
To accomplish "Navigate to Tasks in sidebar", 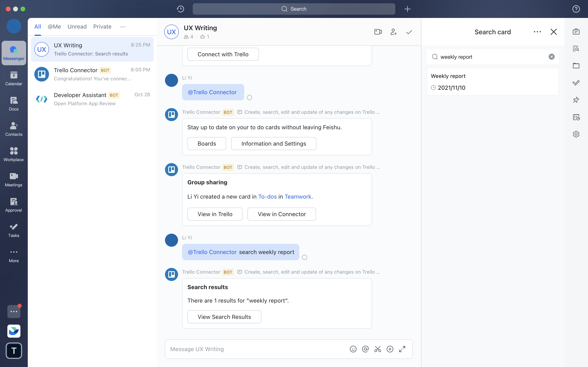I will coord(13,230).
